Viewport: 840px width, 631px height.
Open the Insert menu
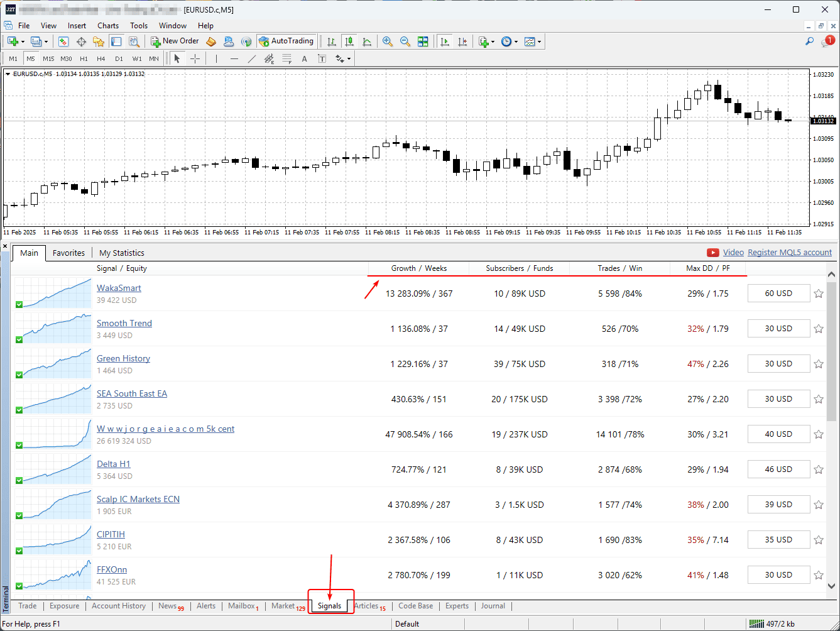[77, 26]
